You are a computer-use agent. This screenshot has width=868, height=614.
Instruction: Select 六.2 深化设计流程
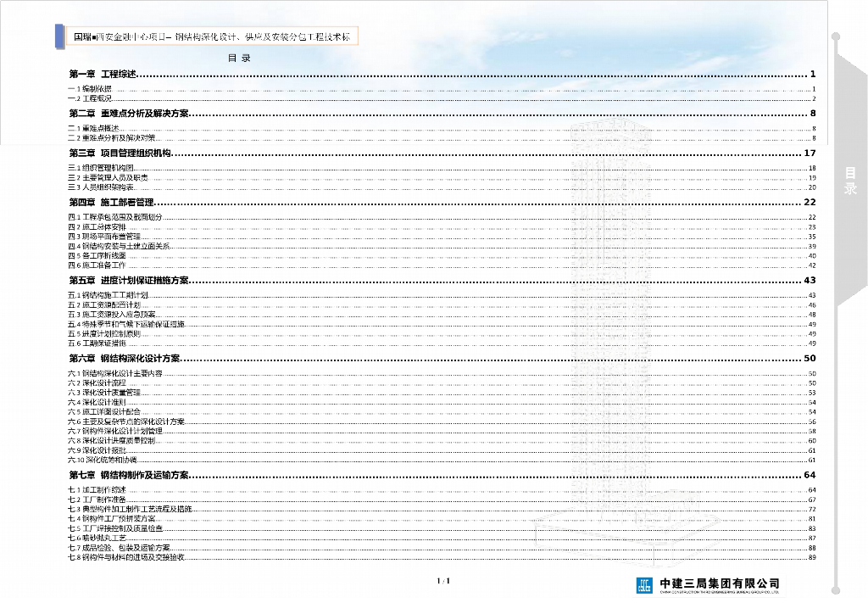442,383
